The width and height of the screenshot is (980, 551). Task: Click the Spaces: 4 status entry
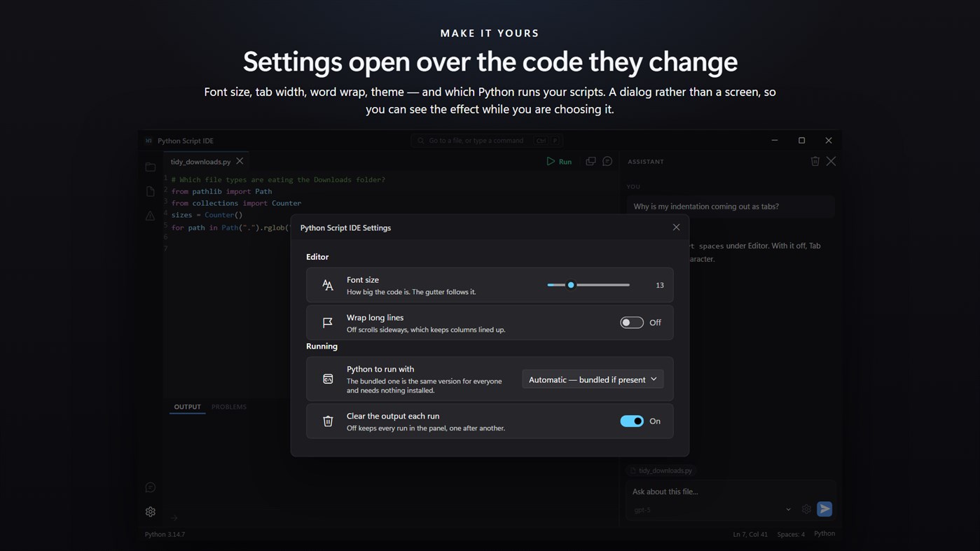(791, 534)
